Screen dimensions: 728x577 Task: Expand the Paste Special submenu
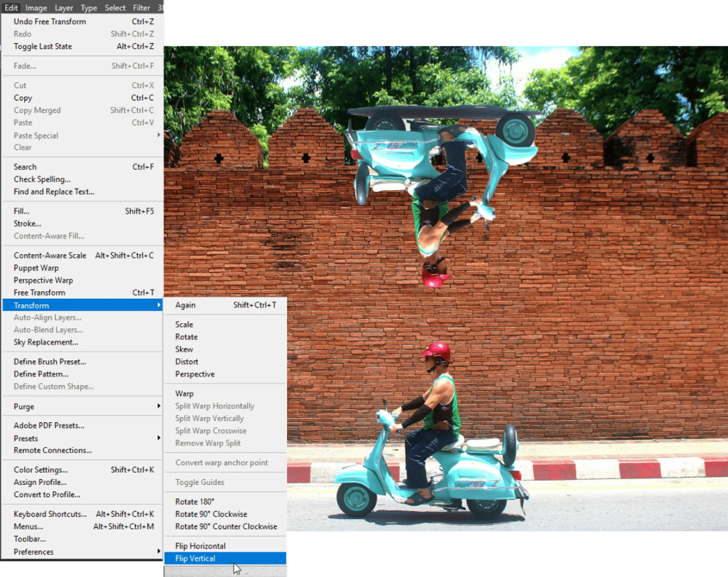pyautogui.click(x=36, y=135)
